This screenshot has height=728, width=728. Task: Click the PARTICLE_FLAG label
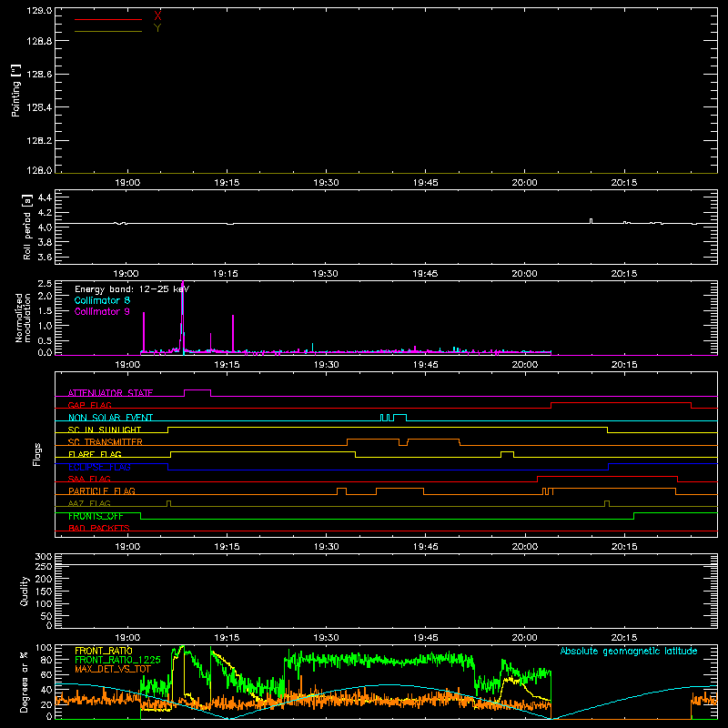(102, 491)
